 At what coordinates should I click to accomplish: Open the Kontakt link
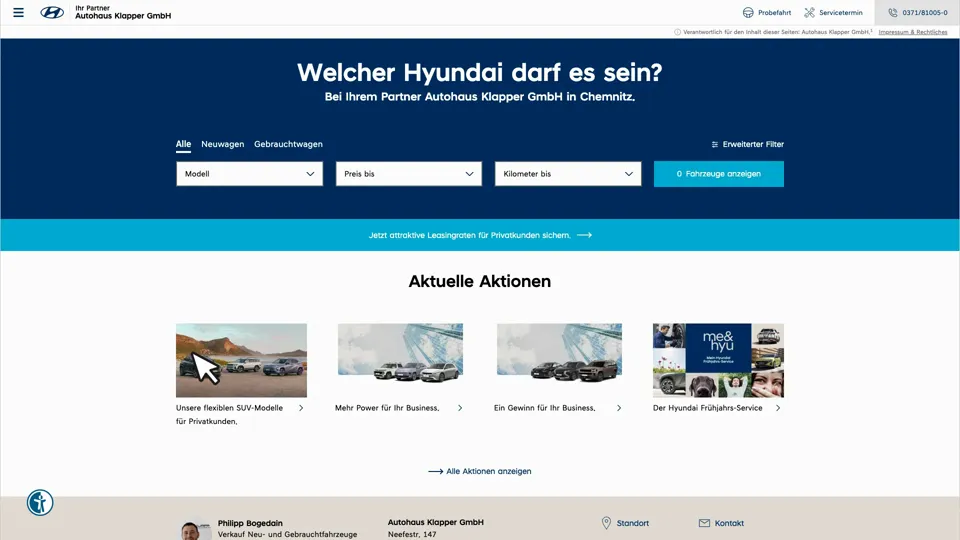pyautogui.click(x=729, y=523)
